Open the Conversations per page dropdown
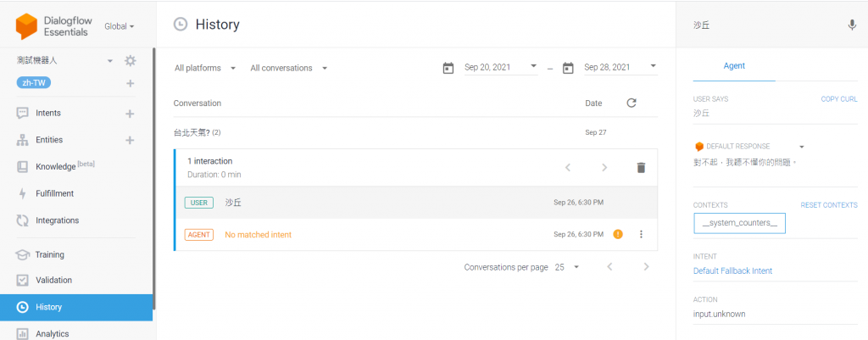Image resolution: width=868 pixels, height=340 pixels. (x=567, y=267)
